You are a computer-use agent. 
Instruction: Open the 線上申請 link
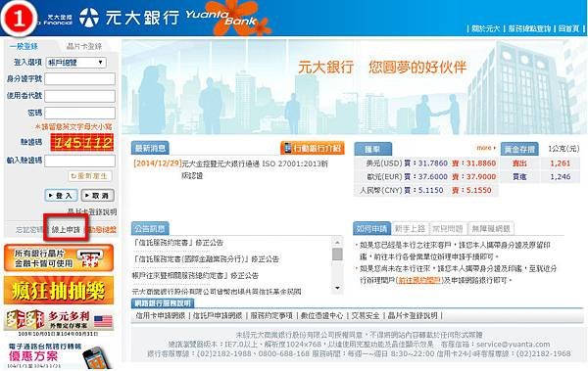66,230
